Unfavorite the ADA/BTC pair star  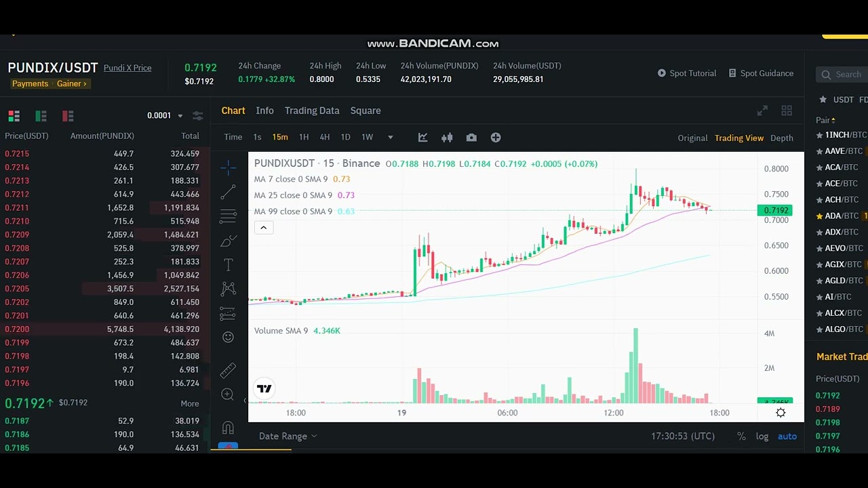820,216
